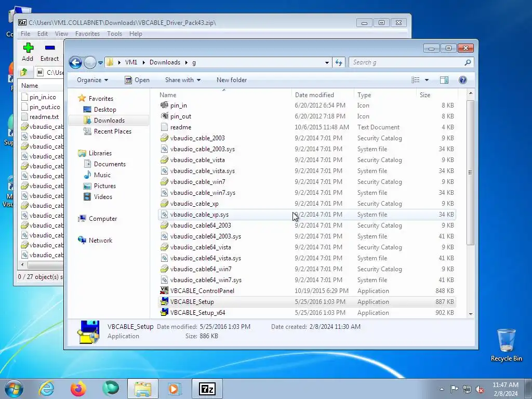532x399 pixels.
Task: Expand breadcrumb arrow after VM1
Action: (x=143, y=62)
